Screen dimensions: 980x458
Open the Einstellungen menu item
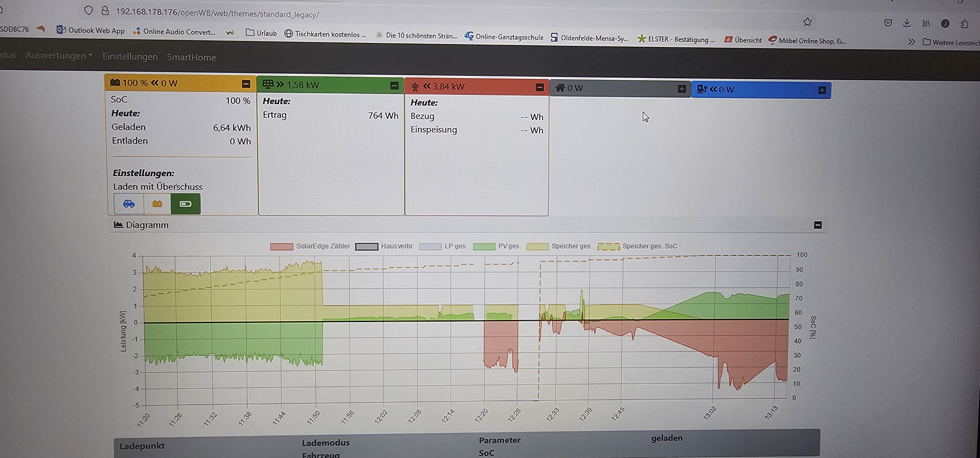pos(130,56)
